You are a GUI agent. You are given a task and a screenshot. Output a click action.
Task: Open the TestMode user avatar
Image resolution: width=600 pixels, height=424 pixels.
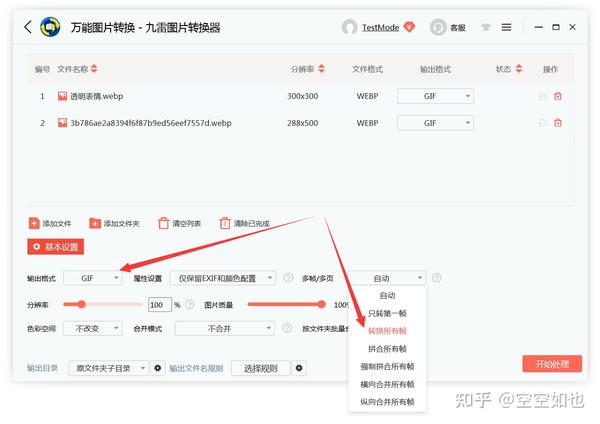349,27
